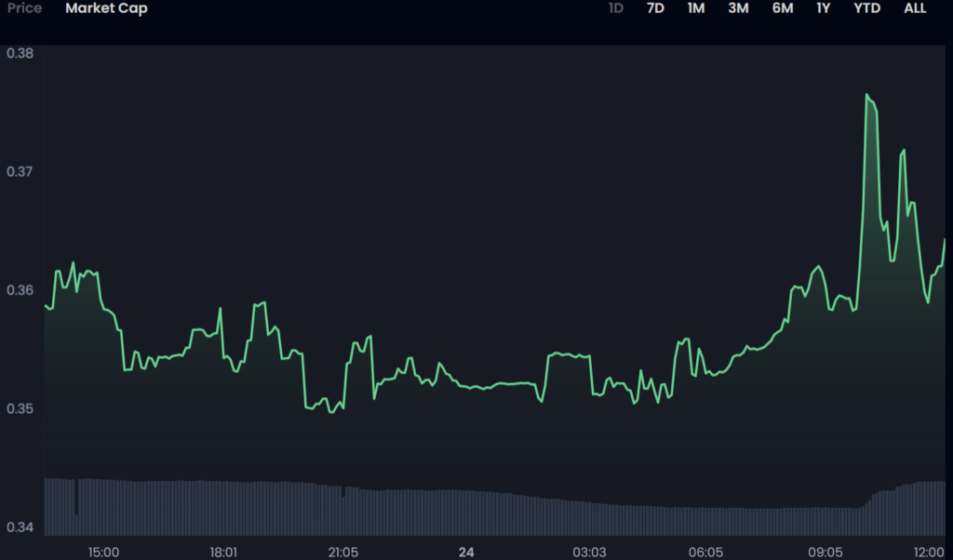The width and height of the screenshot is (953, 560).
Task: Click the 0.38 price axis label
Action: pos(20,54)
